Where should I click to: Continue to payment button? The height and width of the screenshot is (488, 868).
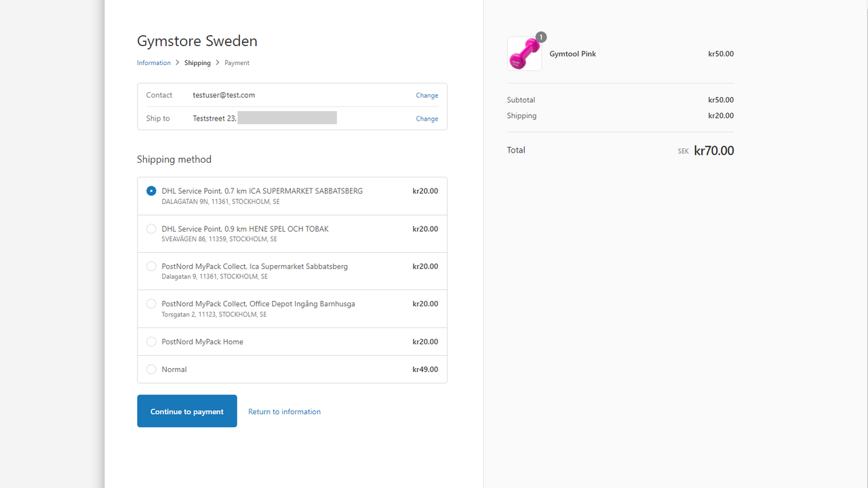[187, 411]
